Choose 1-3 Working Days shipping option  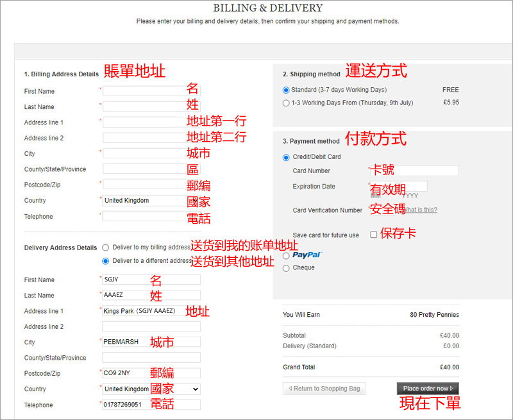coord(286,103)
